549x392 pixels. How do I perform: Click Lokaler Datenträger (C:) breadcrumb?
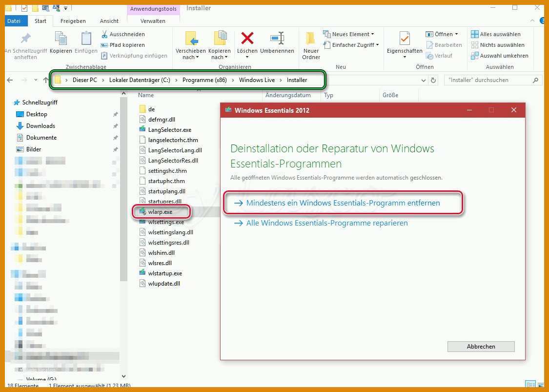pyautogui.click(x=140, y=80)
